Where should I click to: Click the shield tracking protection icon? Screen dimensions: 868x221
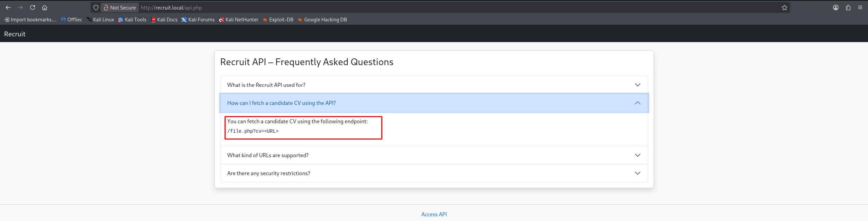tap(96, 7)
